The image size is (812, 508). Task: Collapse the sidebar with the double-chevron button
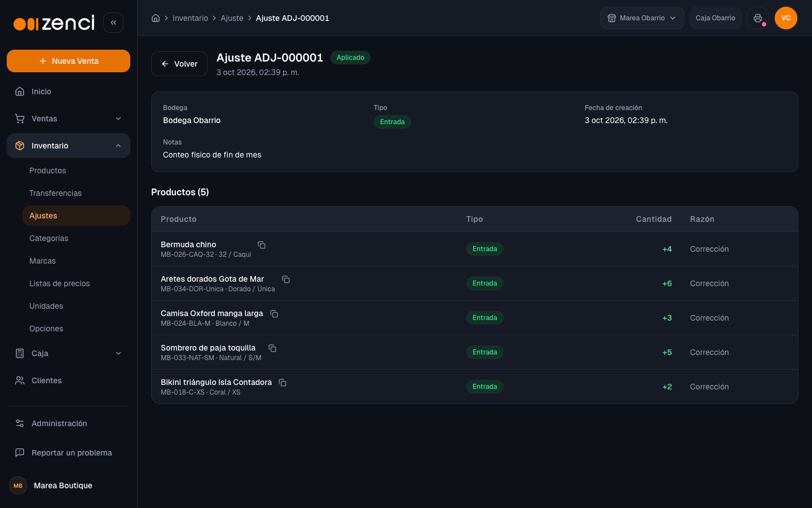pyautogui.click(x=113, y=23)
